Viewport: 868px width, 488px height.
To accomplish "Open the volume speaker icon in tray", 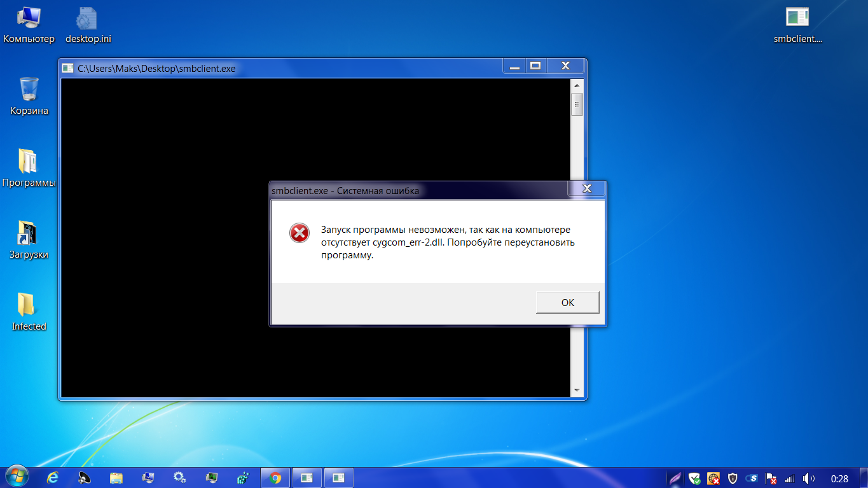I will tap(809, 478).
